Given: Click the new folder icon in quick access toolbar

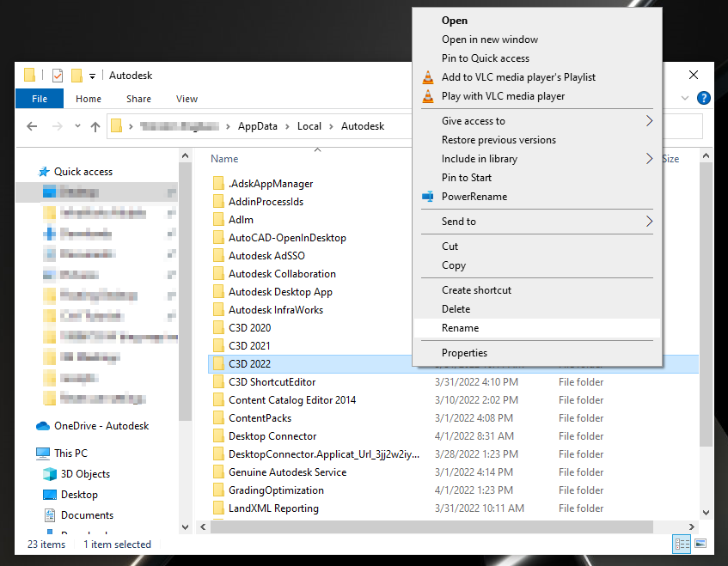Looking at the screenshot, I should (x=76, y=75).
